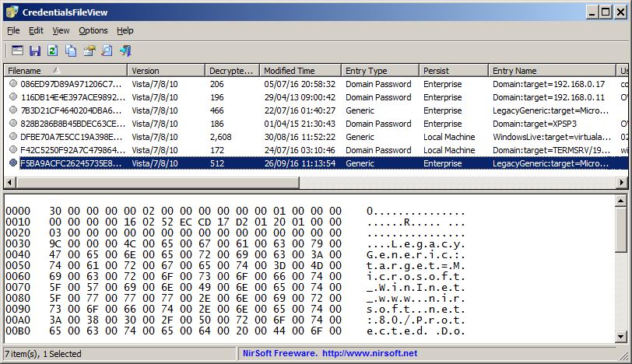Viewport: 632px width, 364px height.
Task: Select file 116DB14E4E397ACE9892... in list
Action: click(73, 97)
